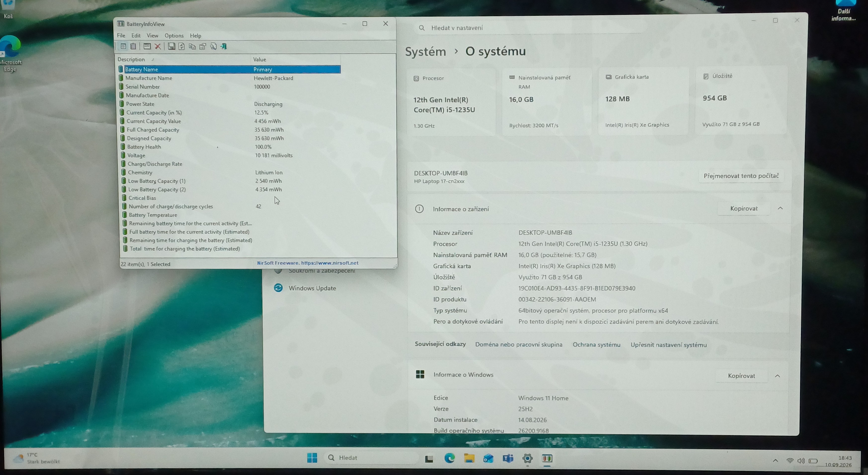Click the taskbar Hledat search box
This screenshot has width=868, height=475.
372,458
